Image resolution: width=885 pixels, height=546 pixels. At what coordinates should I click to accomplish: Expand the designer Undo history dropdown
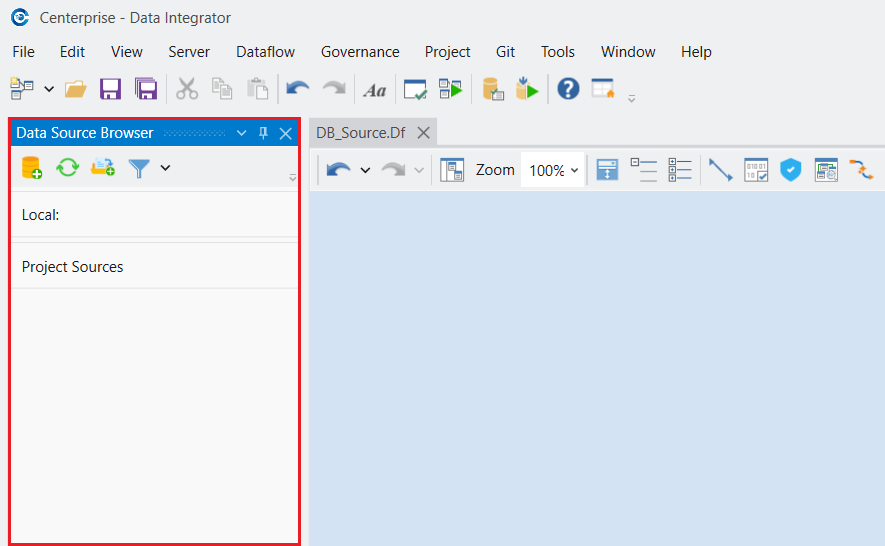(x=365, y=170)
